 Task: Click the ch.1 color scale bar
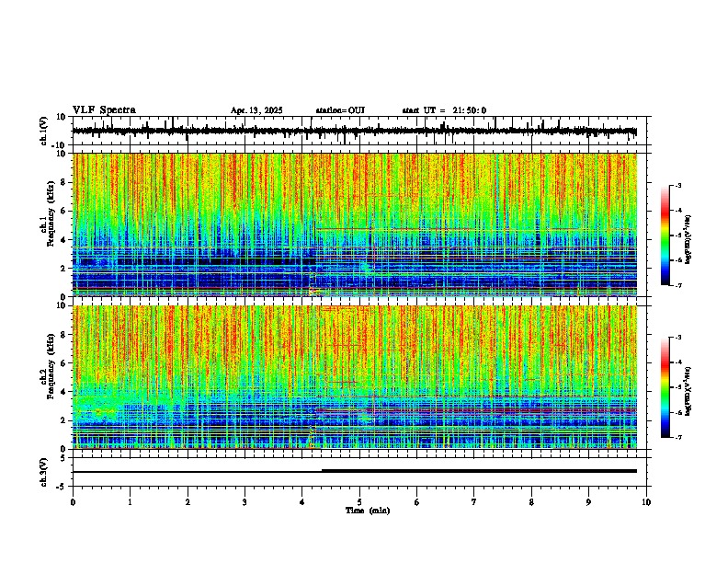pyautogui.click(x=665, y=236)
